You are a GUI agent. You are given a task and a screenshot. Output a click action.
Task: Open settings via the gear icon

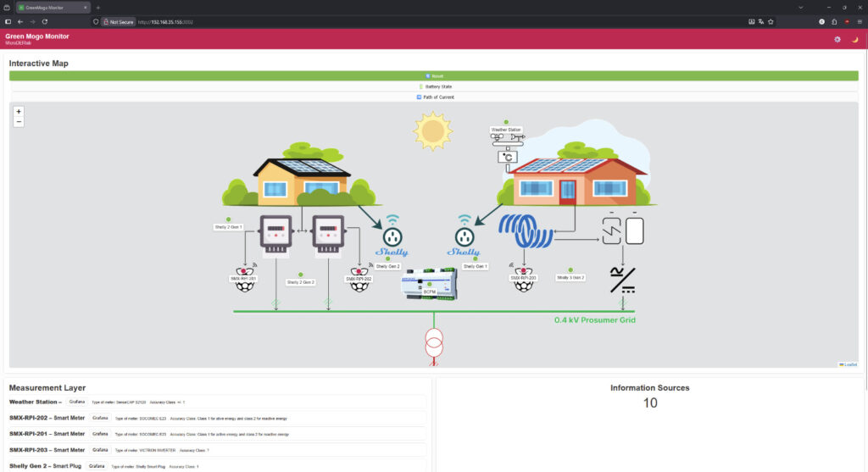[837, 39]
